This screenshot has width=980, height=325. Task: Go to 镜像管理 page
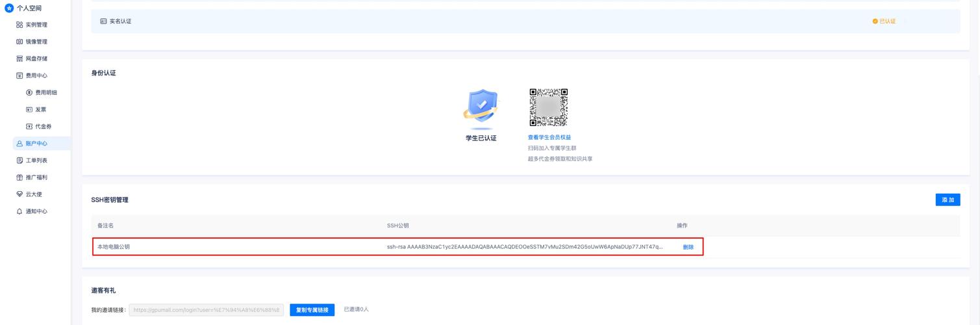(36, 42)
